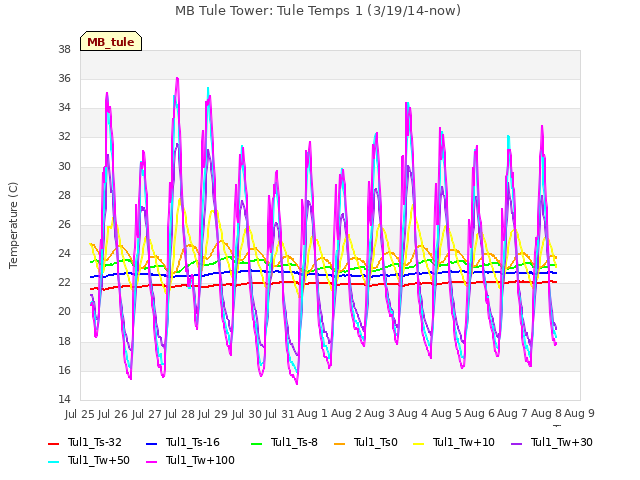The height and width of the screenshot is (480, 640).
Task: Click the magenta Tul1_Tw+100 legend swatch
Action: pos(151,462)
